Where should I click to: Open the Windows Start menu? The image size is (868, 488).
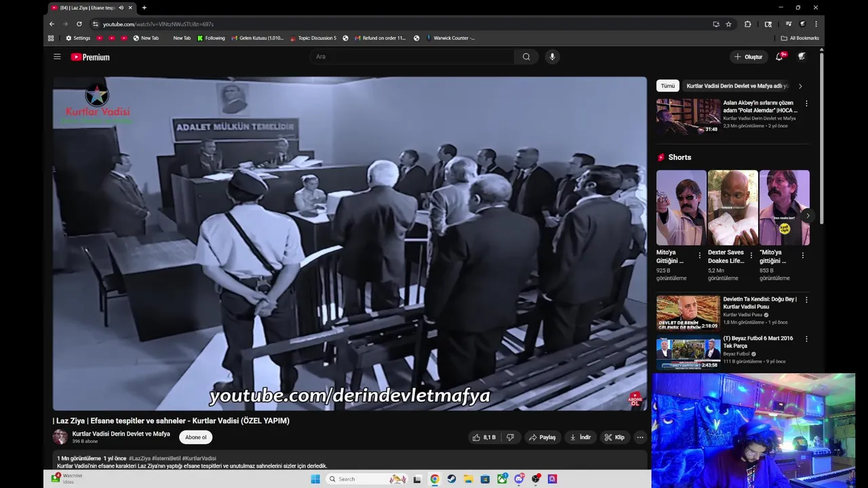coord(315,479)
